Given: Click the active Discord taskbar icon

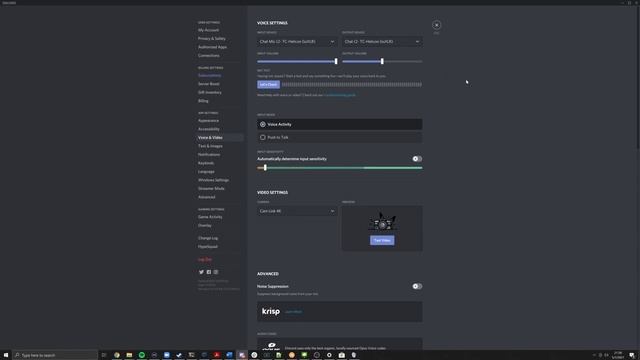Looking at the screenshot, I should coord(242,355).
